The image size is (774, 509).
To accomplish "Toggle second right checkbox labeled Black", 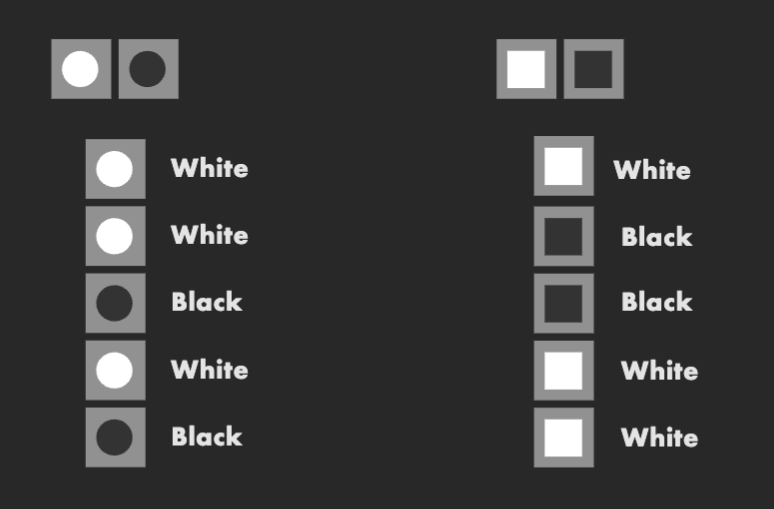I will pyautogui.click(x=564, y=236).
